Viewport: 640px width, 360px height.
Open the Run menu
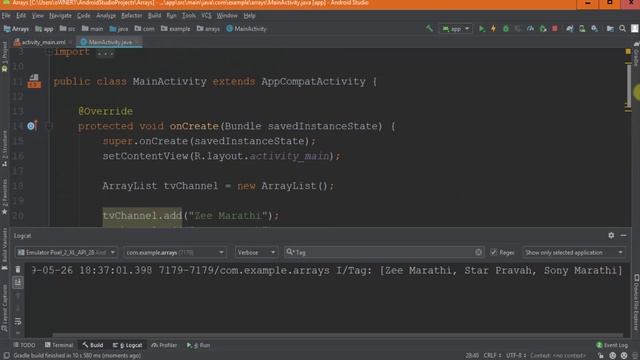[x=171, y=16]
